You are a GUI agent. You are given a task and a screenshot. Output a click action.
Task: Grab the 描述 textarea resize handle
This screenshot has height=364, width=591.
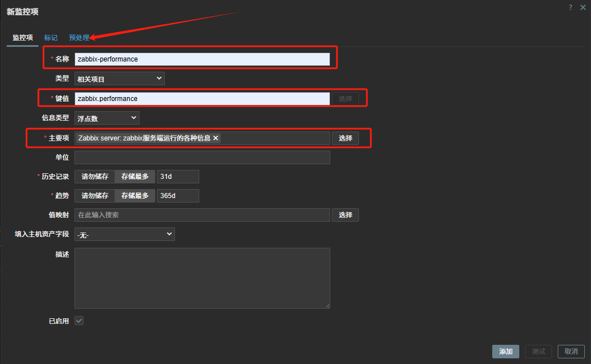327,306
